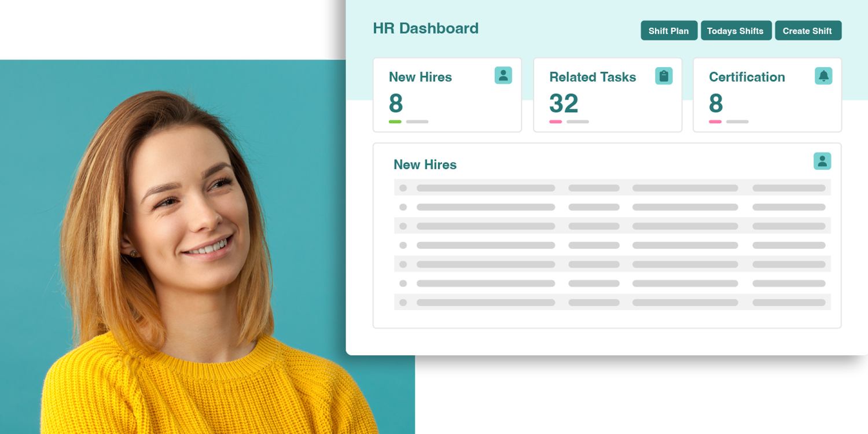Click the bell icon in Certification card

click(823, 76)
